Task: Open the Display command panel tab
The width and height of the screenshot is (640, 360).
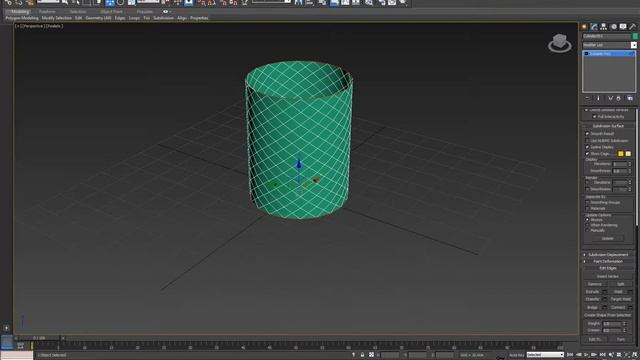Action: click(623, 27)
